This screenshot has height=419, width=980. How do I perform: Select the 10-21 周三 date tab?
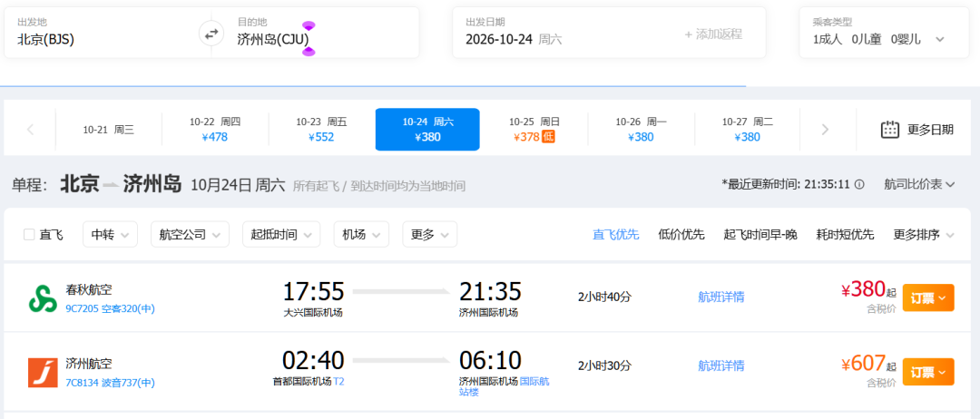[109, 130]
